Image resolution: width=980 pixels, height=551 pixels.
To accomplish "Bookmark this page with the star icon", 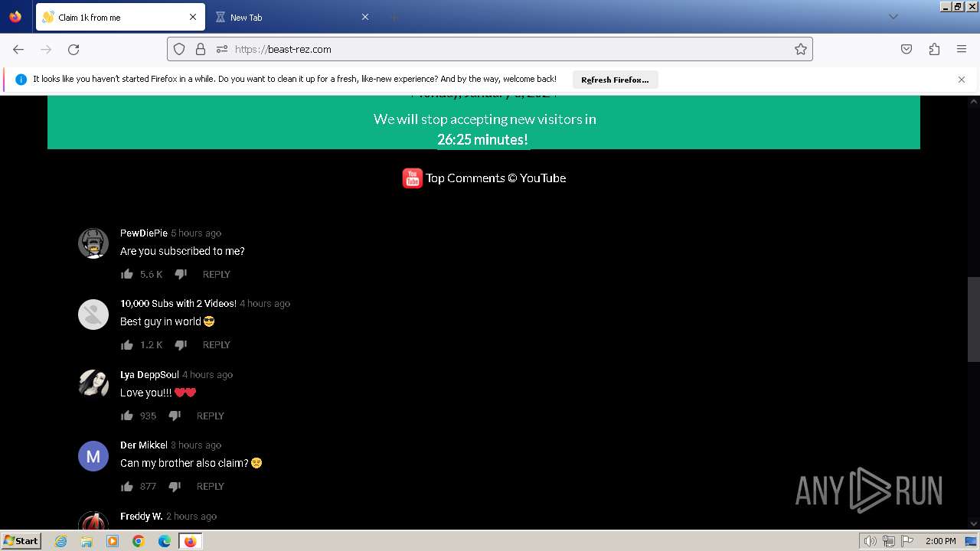I will pos(801,49).
